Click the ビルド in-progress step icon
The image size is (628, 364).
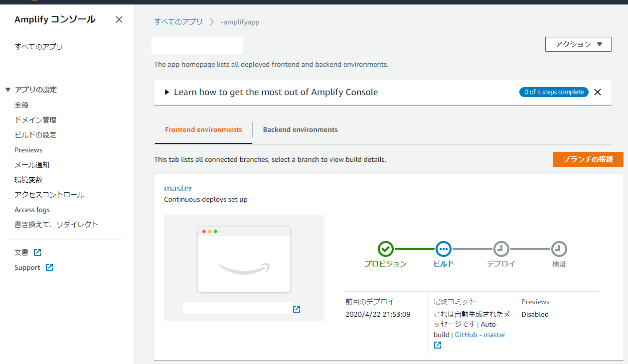coord(443,248)
